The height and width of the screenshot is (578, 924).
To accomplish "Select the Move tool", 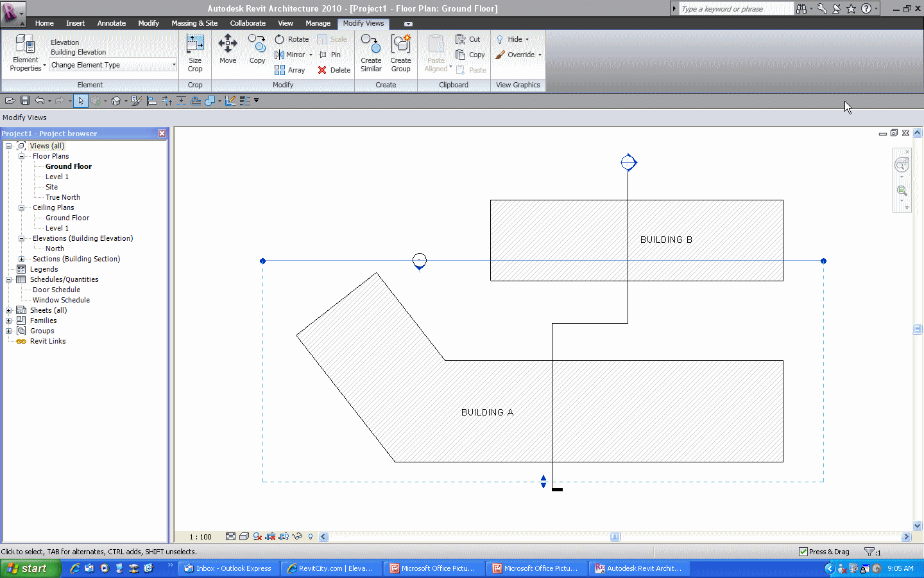I will (x=228, y=49).
